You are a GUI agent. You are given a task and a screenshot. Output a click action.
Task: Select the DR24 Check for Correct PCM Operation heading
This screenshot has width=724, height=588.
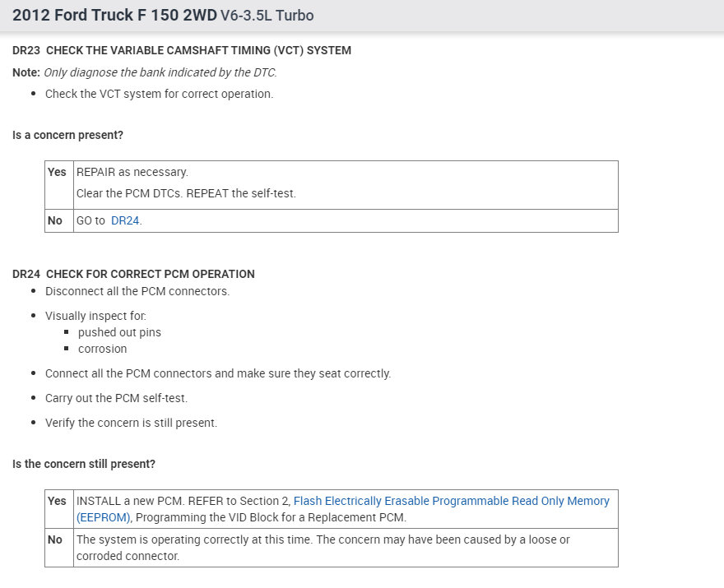point(133,274)
